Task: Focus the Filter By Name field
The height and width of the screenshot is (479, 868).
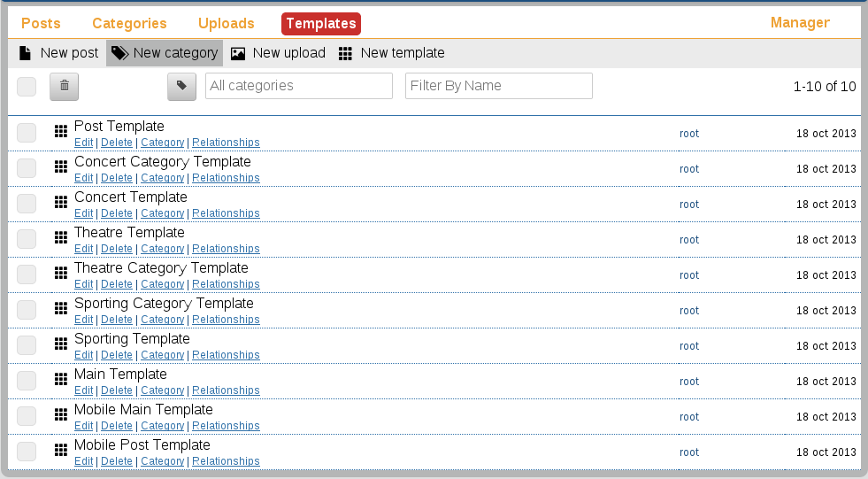Action: pyautogui.click(x=499, y=86)
